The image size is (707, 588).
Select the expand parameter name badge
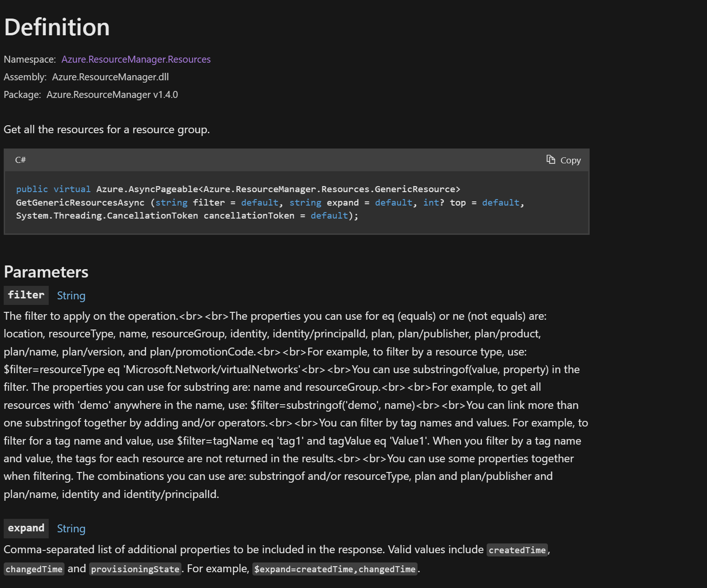(26, 528)
